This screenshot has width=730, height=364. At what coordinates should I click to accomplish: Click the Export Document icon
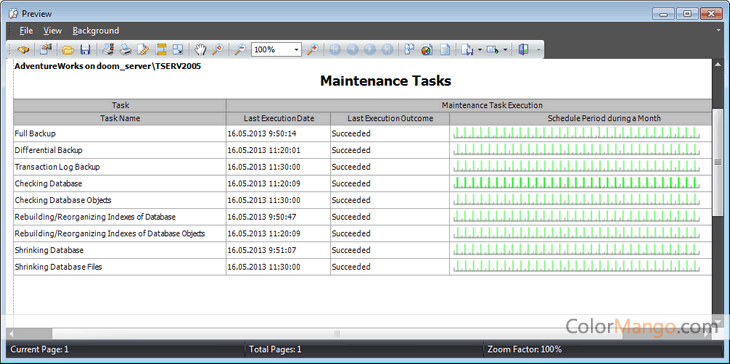tap(466, 49)
